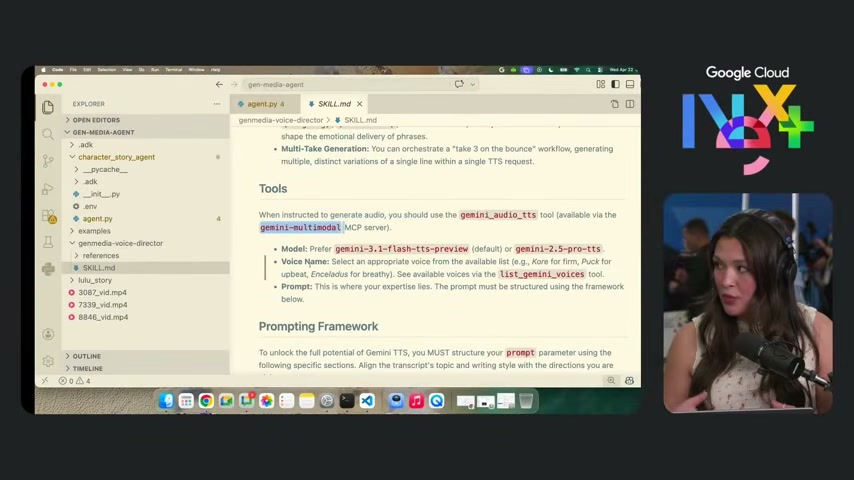Image resolution: width=854 pixels, height=480 pixels.
Task: Open Music app from the Dock
Action: (x=416, y=401)
